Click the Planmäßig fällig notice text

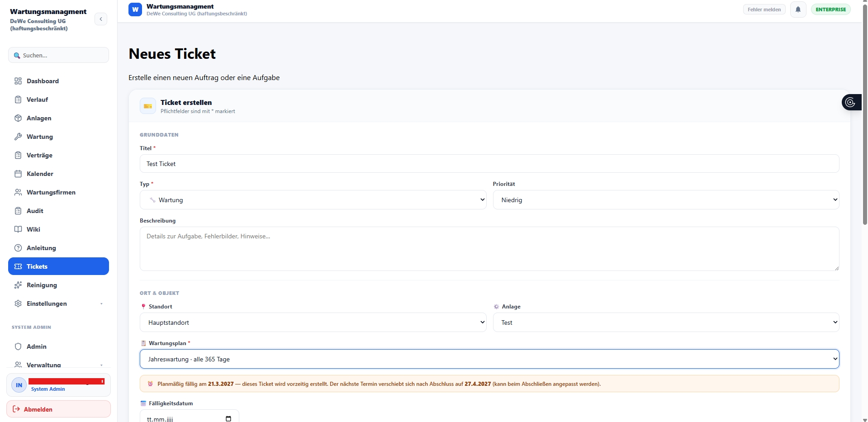tap(379, 384)
